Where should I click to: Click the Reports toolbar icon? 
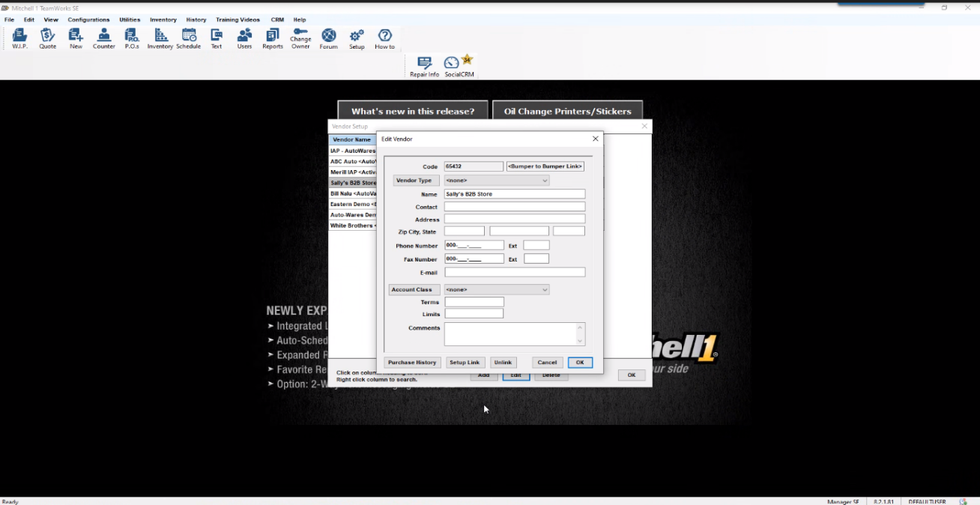point(273,37)
